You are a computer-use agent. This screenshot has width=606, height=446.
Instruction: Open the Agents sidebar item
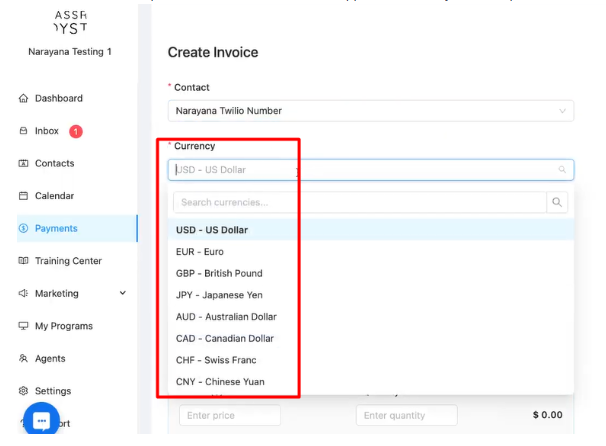tap(50, 358)
